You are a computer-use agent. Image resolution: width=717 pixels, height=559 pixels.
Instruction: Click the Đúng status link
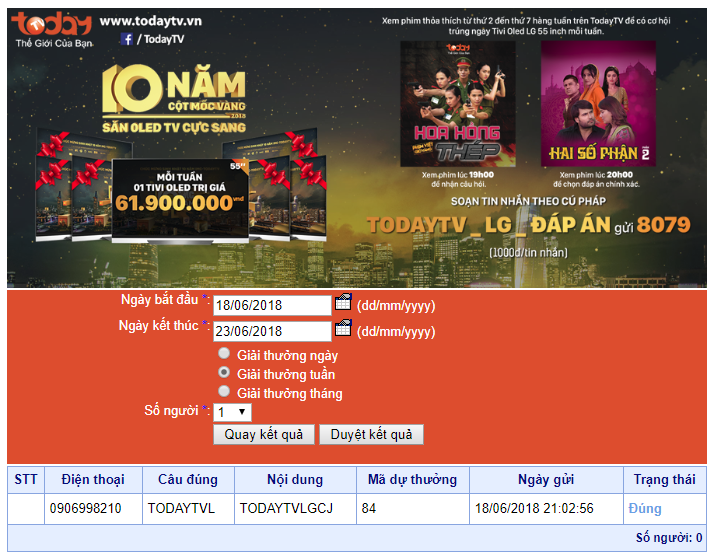point(645,509)
